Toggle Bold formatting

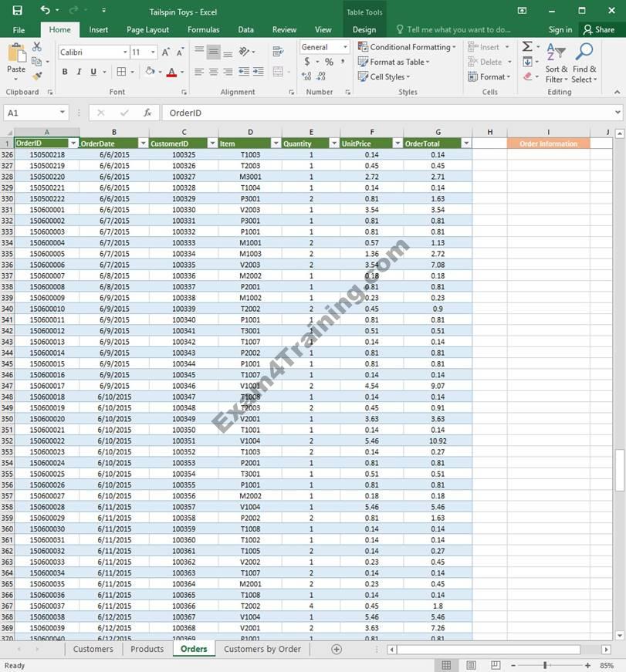(x=65, y=72)
